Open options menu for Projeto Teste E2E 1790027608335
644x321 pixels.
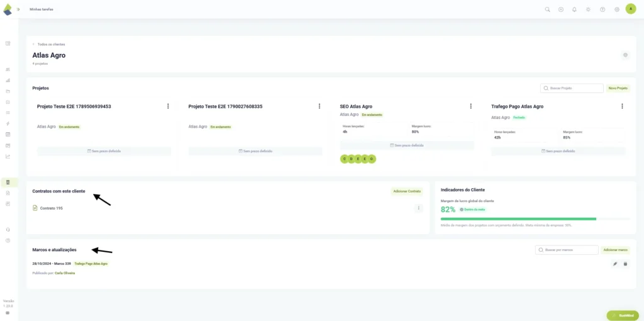319,106
